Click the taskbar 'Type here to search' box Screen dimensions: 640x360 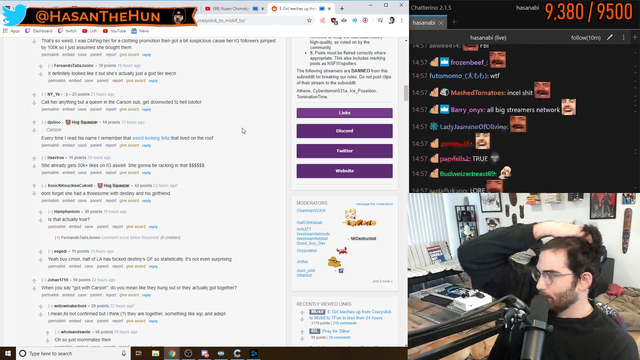[x=73, y=353]
